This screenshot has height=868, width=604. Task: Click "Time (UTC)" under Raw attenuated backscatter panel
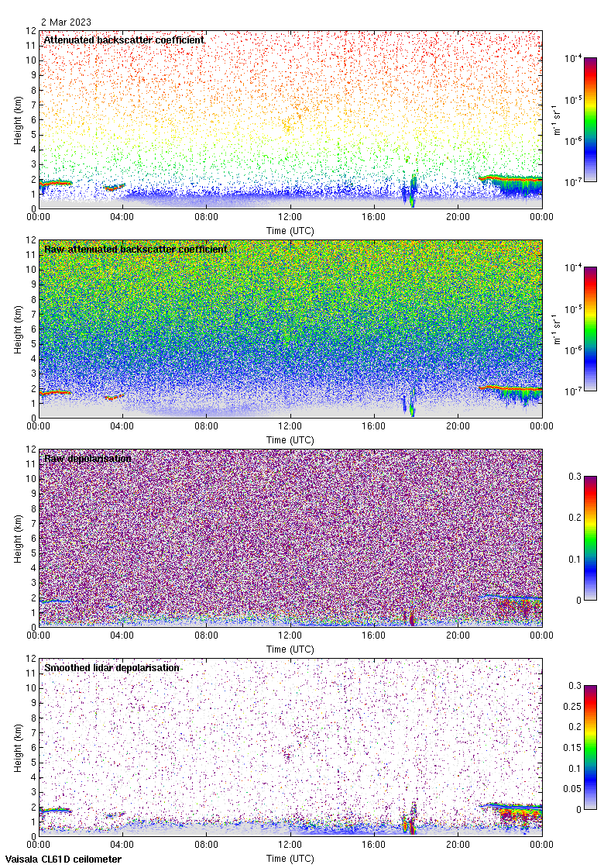[290, 440]
